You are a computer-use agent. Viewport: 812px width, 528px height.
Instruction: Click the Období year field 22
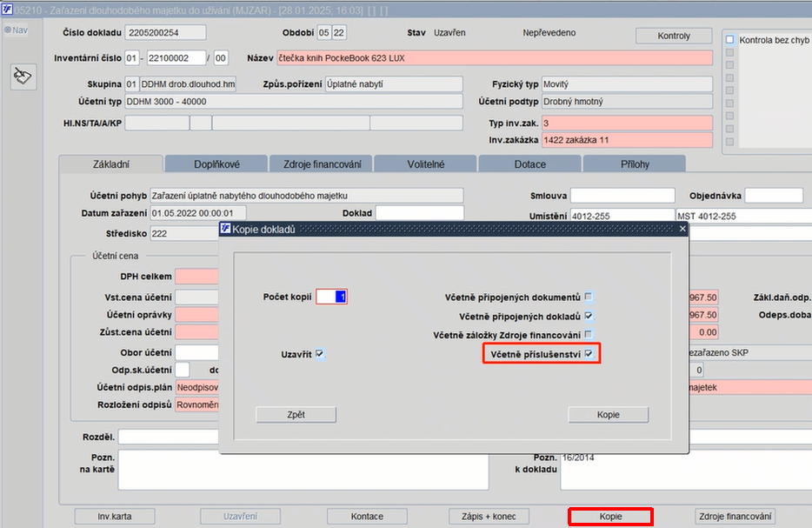[x=339, y=33]
